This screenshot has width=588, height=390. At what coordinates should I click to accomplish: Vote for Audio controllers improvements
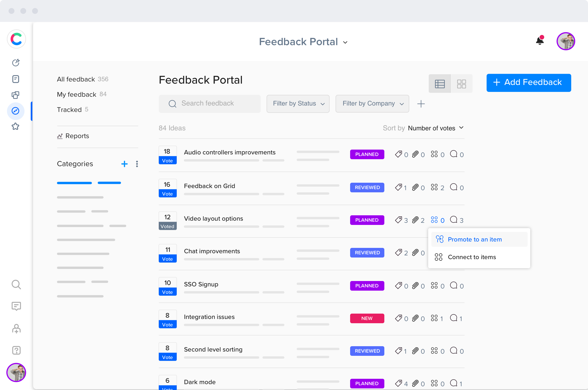pos(168,161)
